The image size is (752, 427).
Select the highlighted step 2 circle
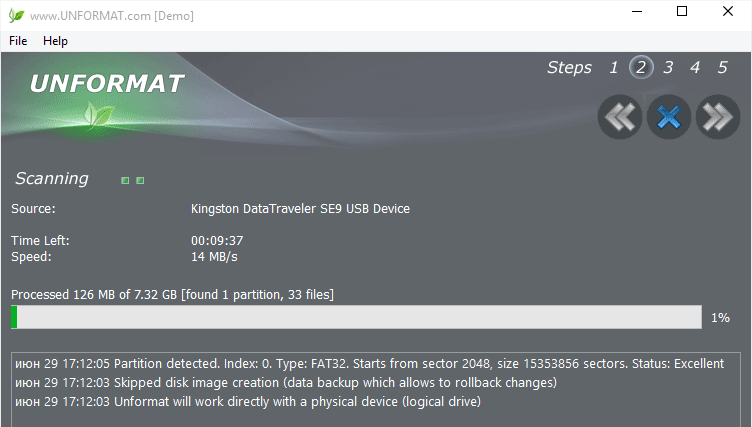(x=641, y=67)
